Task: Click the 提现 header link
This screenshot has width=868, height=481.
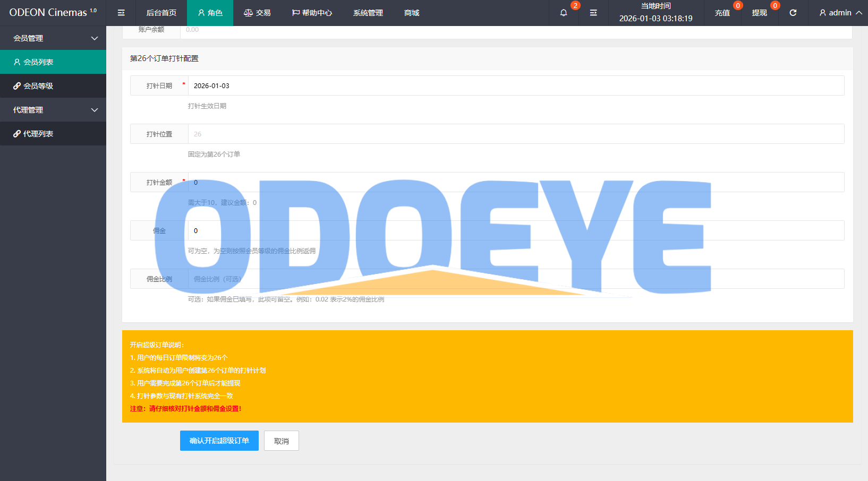Action: (759, 13)
